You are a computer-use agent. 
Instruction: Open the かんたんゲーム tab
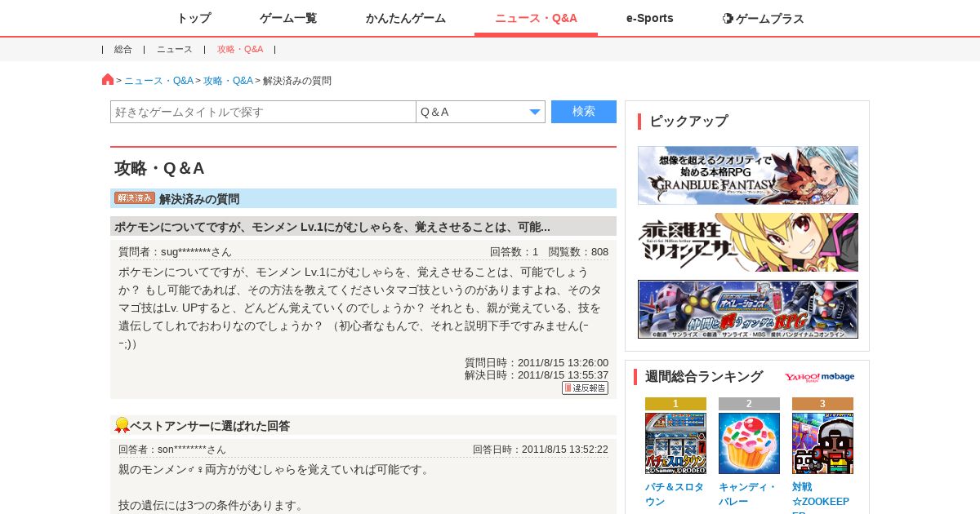pyautogui.click(x=406, y=18)
